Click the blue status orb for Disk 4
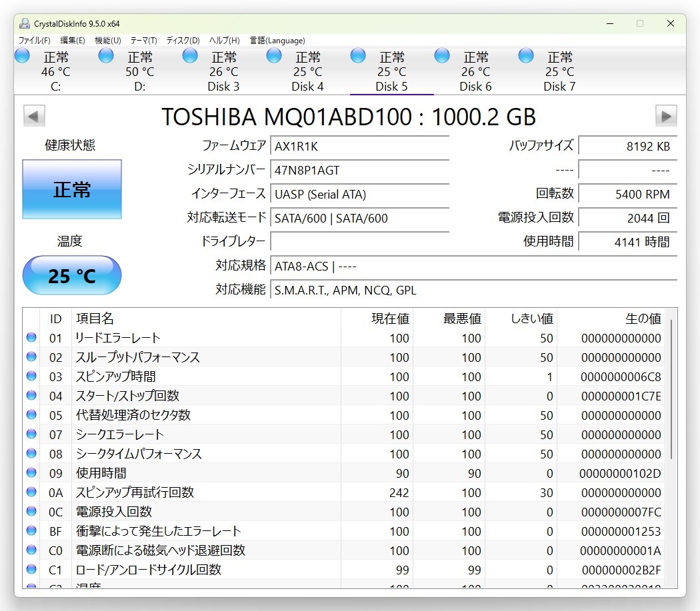 tap(274, 56)
